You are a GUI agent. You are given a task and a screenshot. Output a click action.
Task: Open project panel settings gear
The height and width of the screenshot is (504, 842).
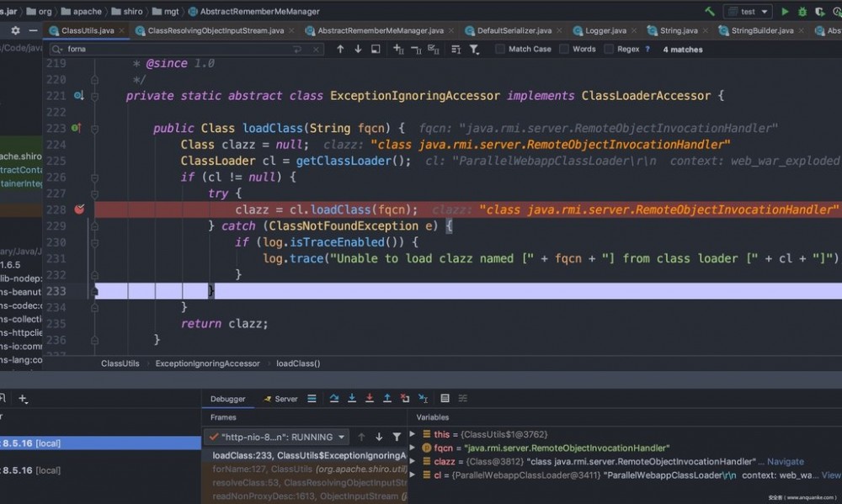point(15,30)
